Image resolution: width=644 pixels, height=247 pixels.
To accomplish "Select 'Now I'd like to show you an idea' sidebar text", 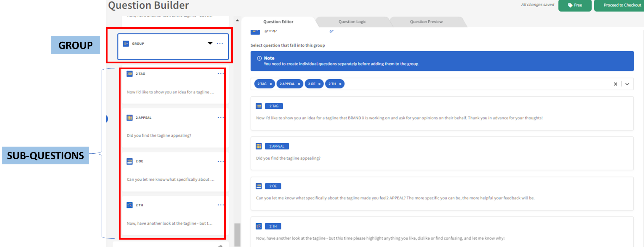I will pyautogui.click(x=170, y=92).
